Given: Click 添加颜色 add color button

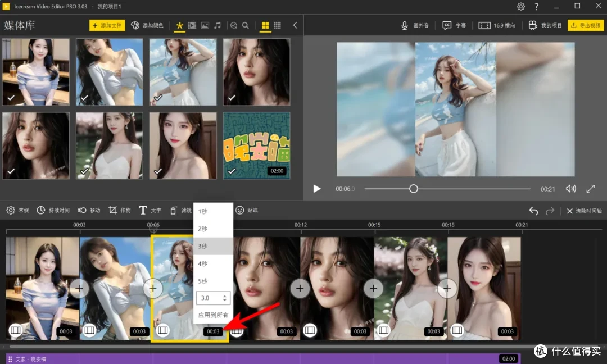Looking at the screenshot, I should [x=147, y=25].
